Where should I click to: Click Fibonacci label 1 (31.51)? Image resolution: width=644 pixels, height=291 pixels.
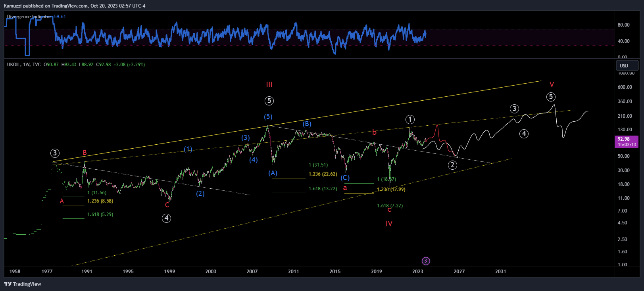[318, 165]
